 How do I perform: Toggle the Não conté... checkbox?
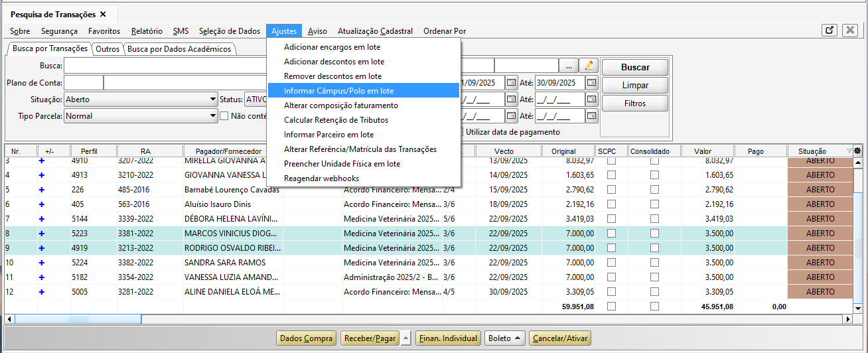[224, 116]
